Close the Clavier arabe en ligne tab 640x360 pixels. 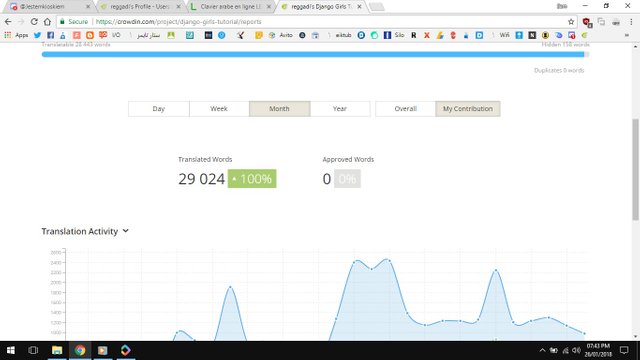[269, 7]
